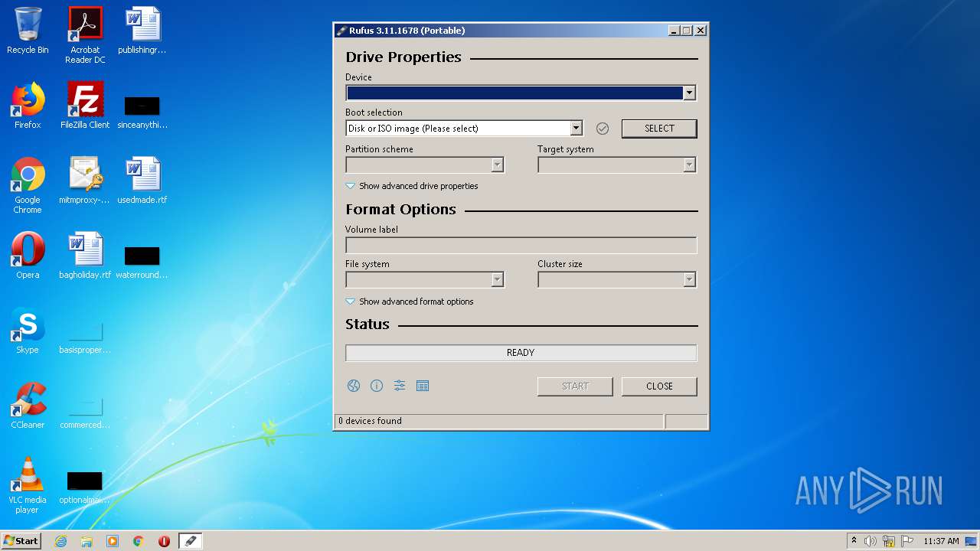Click the Rufus title bar text
The height and width of the screenshot is (551, 980).
pos(407,31)
